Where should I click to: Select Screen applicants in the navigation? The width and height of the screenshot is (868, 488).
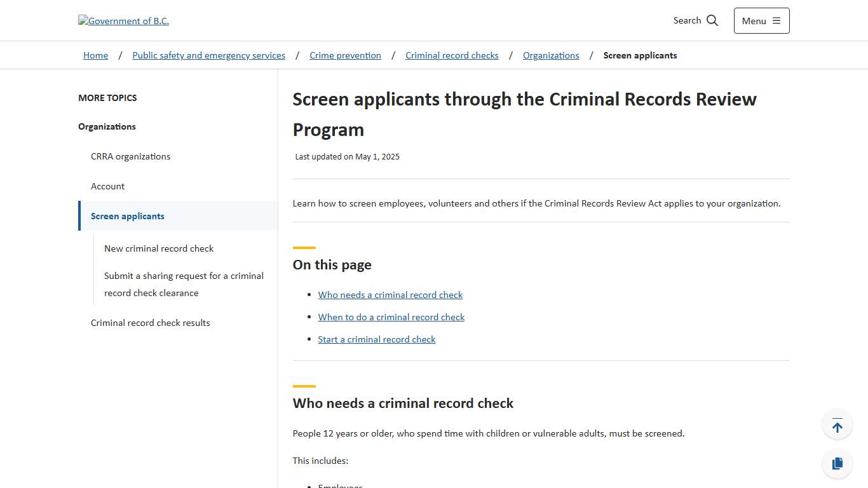pos(127,215)
